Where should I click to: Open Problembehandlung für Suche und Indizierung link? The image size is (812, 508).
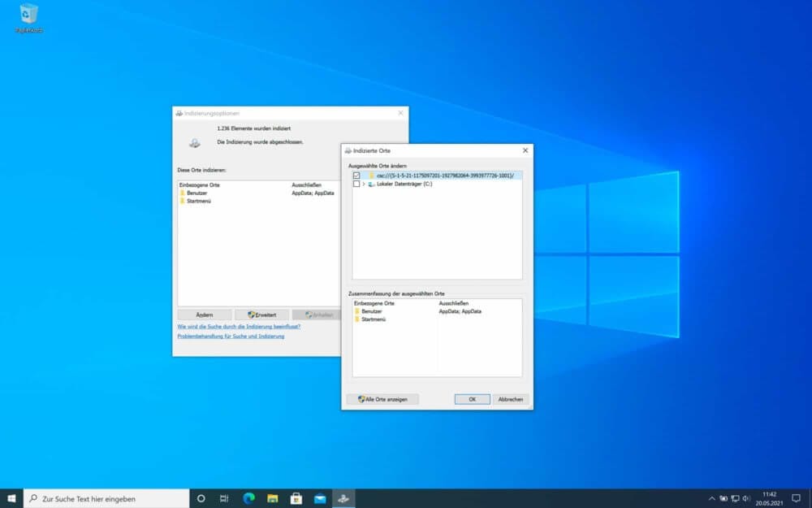(231, 336)
